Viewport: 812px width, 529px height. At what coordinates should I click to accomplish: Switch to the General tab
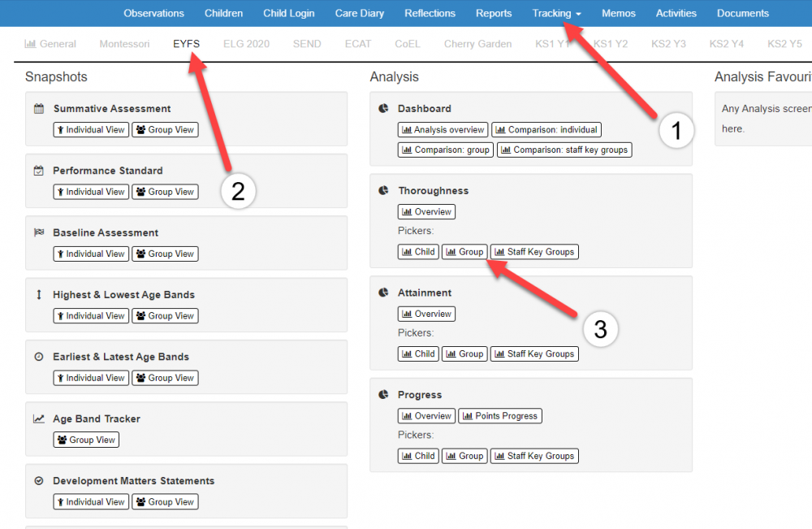(x=50, y=44)
